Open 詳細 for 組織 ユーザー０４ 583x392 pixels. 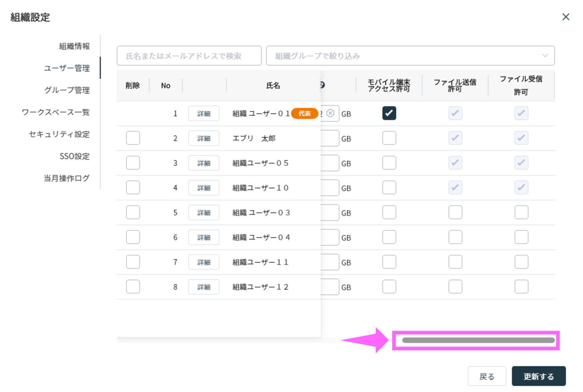[204, 237]
